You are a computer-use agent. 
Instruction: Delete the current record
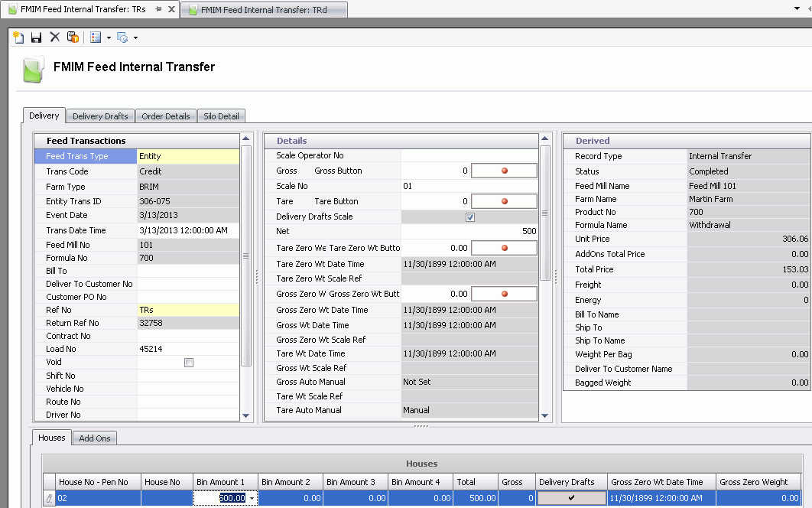click(54, 37)
